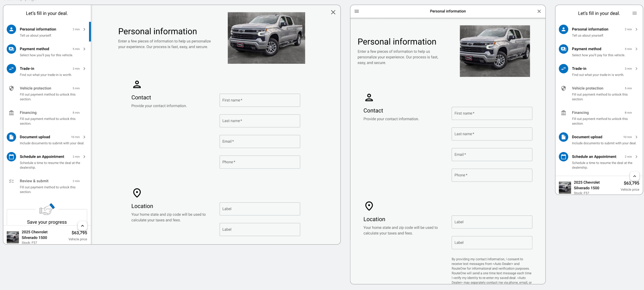Expand vehicle summary chevron in mobile panel

point(635,176)
